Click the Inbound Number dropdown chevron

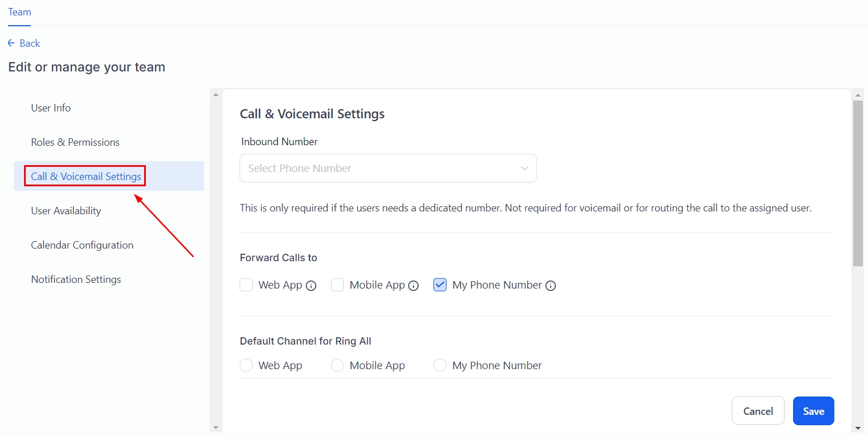click(x=524, y=168)
